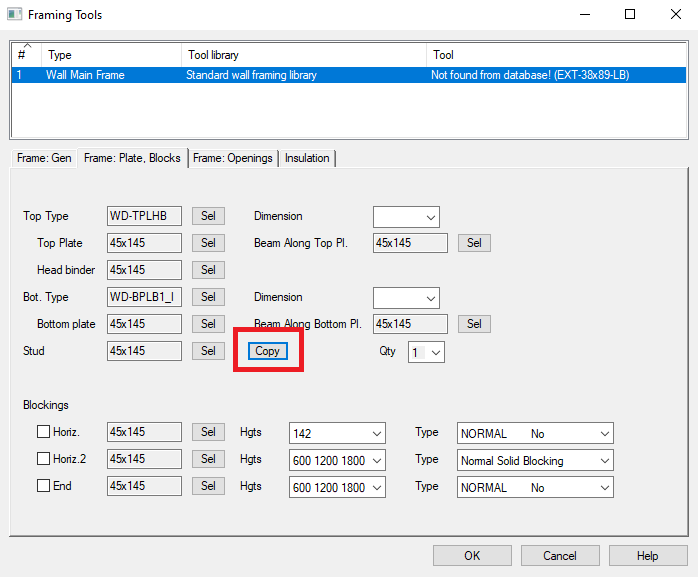Click the Framing Tools title bar icon
The height and width of the screenshot is (577, 698).
click(14, 15)
